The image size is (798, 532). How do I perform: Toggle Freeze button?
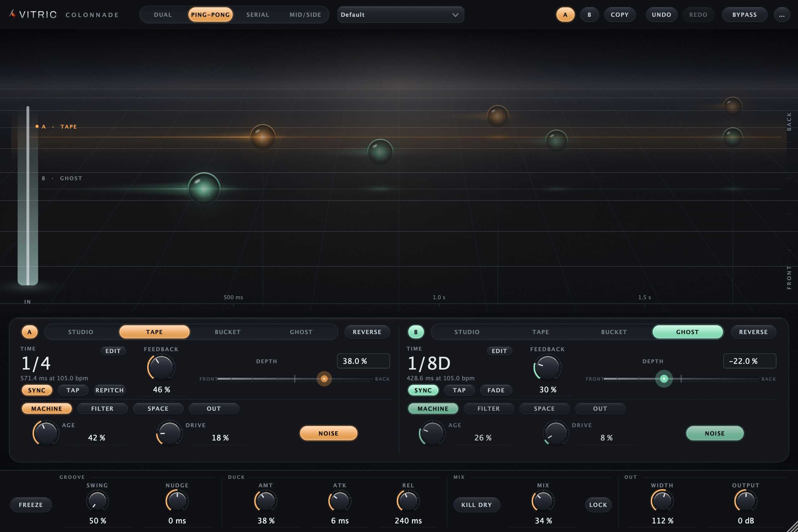coord(31,505)
